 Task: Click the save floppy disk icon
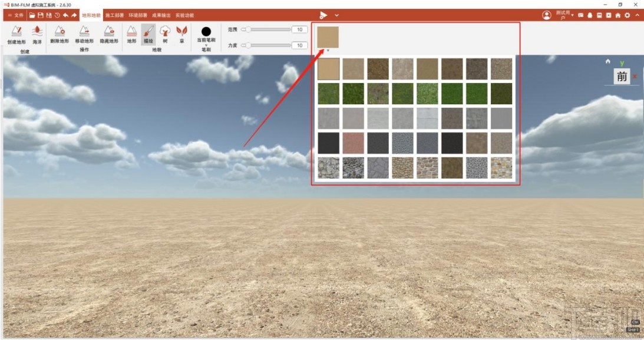[x=40, y=15]
